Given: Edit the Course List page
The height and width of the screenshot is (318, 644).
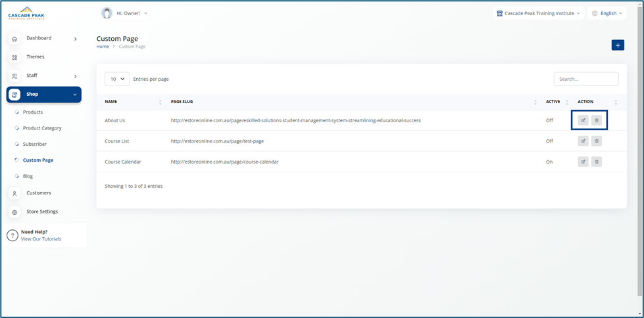Looking at the screenshot, I should coord(583,141).
